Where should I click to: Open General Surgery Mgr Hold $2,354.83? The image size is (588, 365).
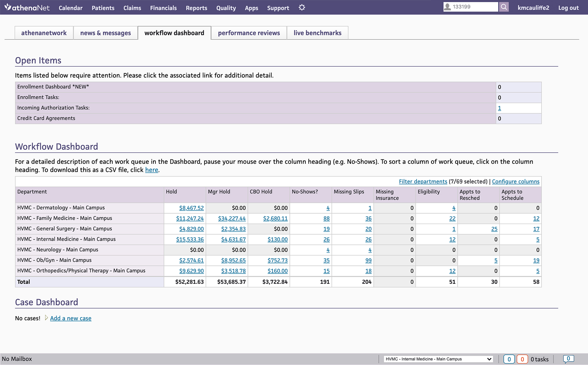[233, 229]
